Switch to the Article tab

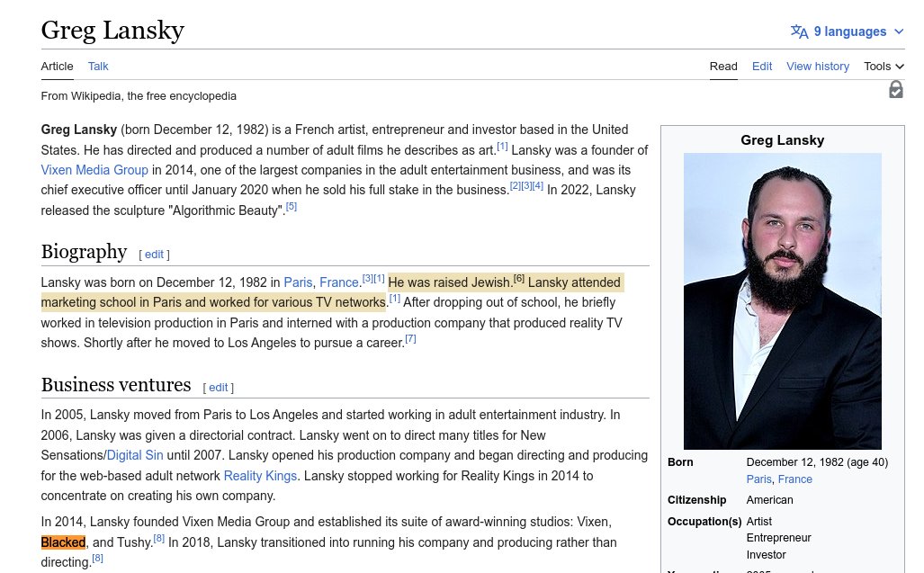[58, 66]
